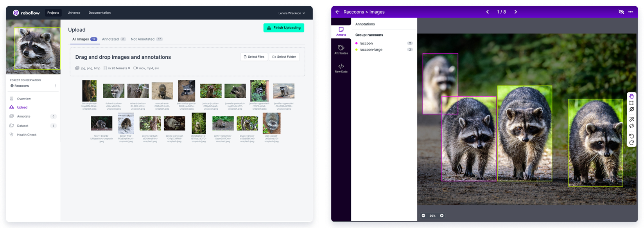Switch to the Annotated tab

pyautogui.click(x=114, y=39)
